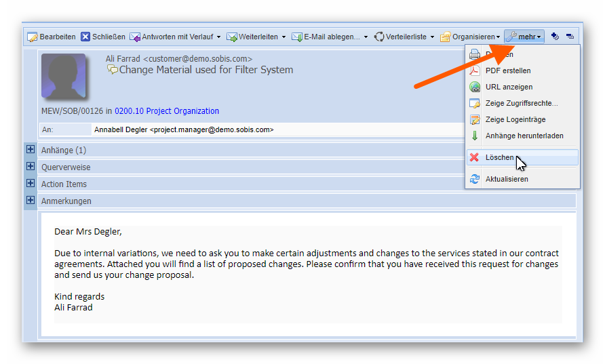Expand the Anhänge (1) section

[30, 150]
